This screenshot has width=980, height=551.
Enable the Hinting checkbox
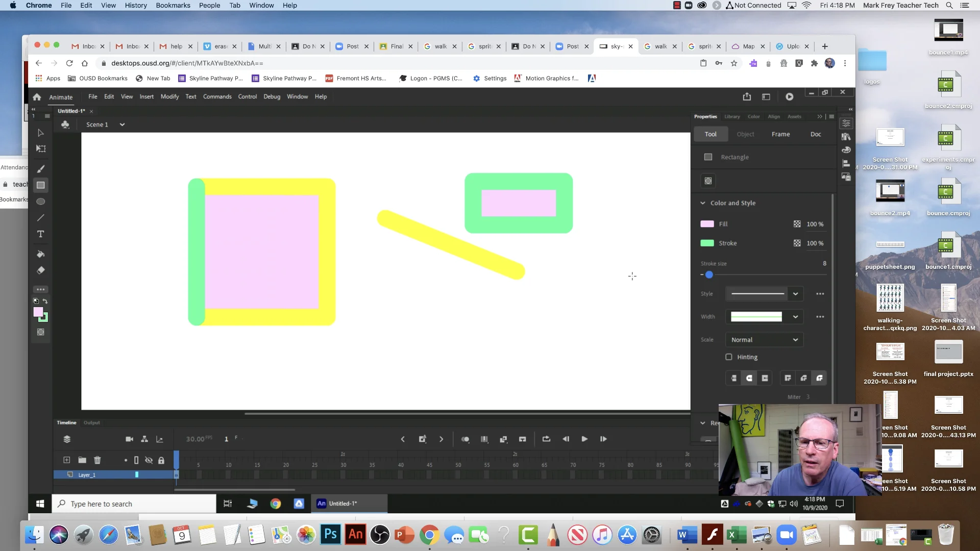pyautogui.click(x=729, y=357)
